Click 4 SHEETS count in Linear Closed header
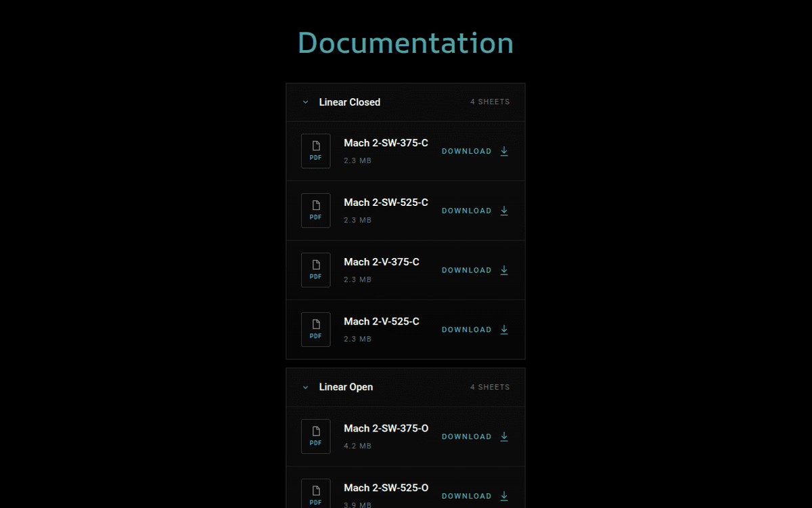This screenshot has height=508, width=812. [x=490, y=102]
